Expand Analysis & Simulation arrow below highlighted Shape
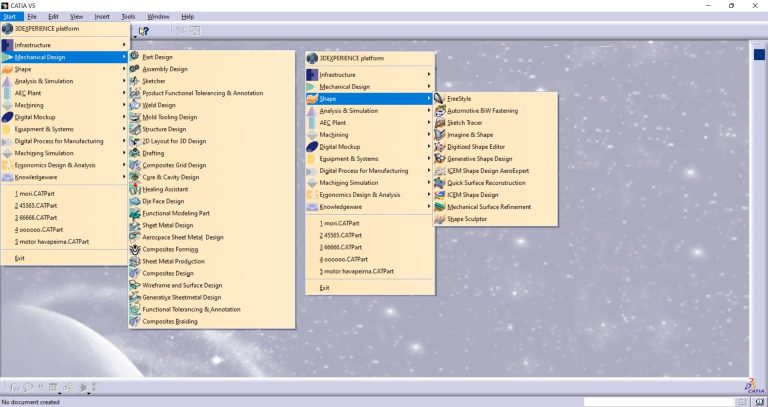Screen dimensions: 768x407 [x=429, y=111]
